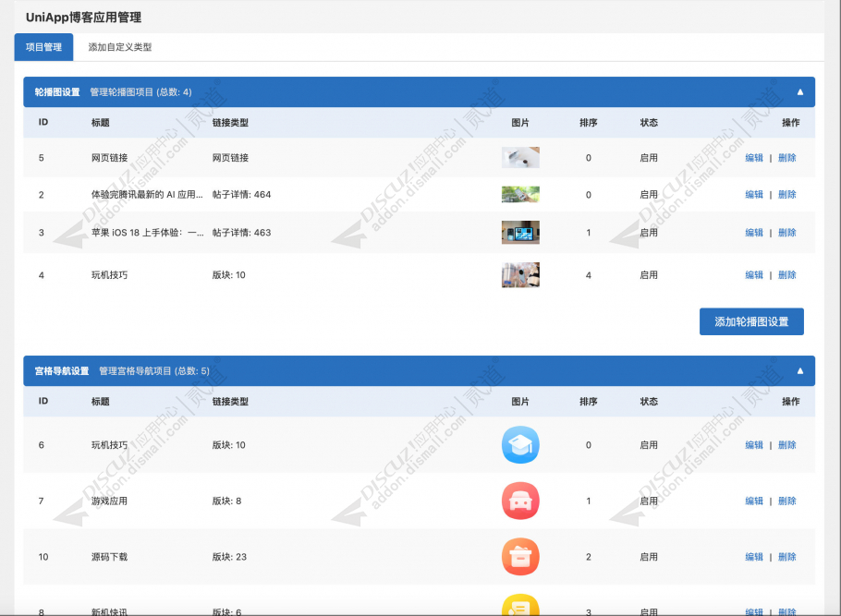Click 管理轮播图项目 (总数: 4) subtitle
The width and height of the screenshot is (841, 616).
140,92
